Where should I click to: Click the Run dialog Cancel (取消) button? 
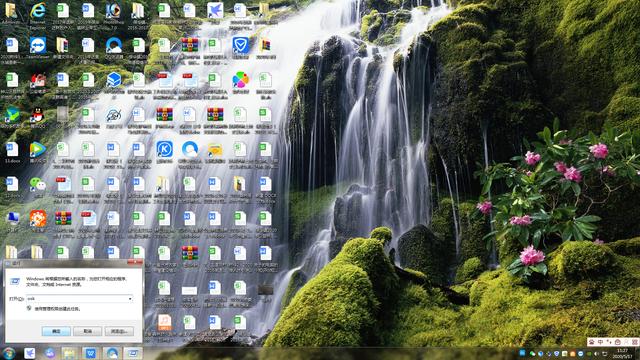pyautogui.click(x=87, y=331)
